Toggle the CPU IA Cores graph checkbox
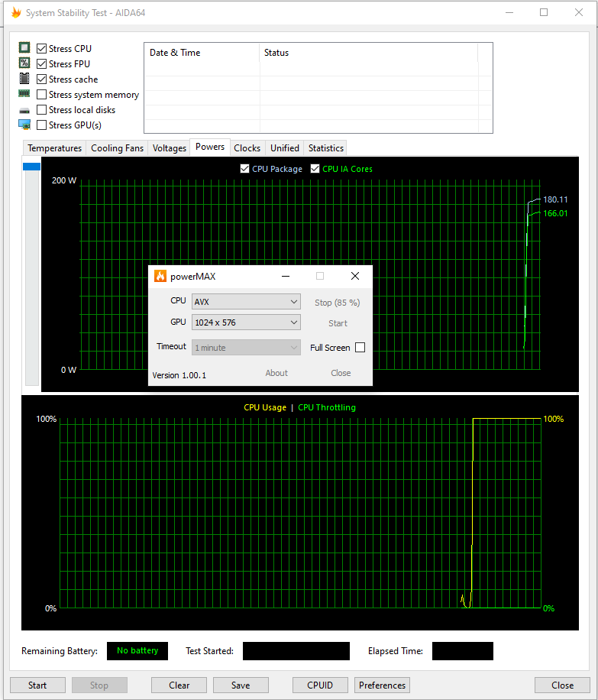This screenshot has height=700, width=598. 315,168
